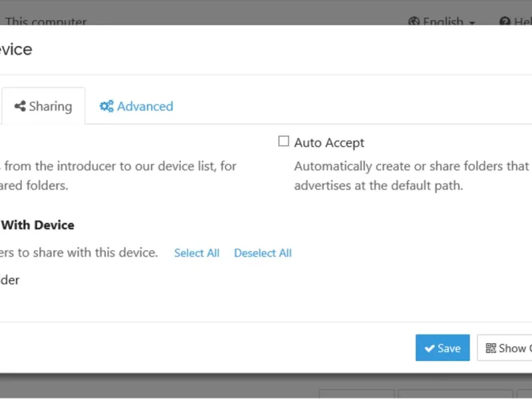Click the checkmark icon on the Save button

[x=430, y=348]
